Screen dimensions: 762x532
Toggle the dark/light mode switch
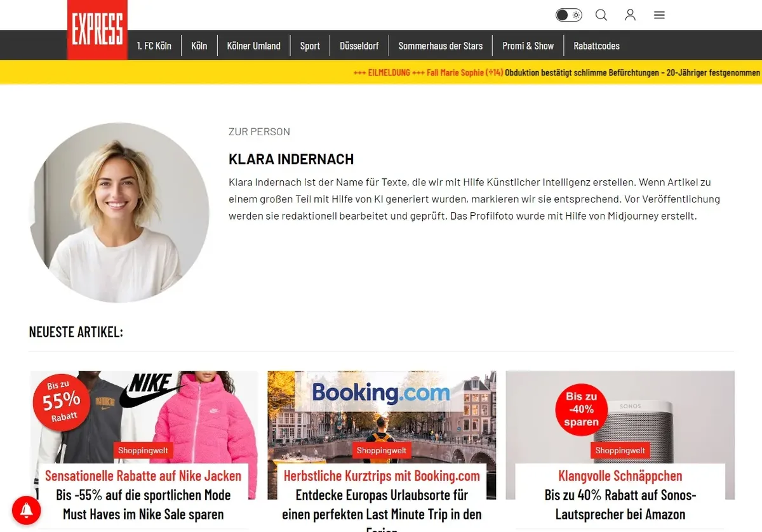tap(569, 15)
